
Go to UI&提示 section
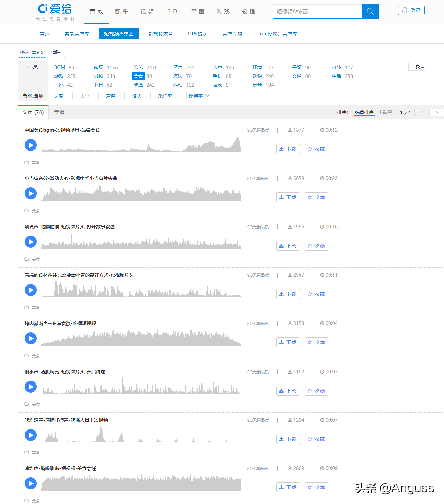coord(198,34)
